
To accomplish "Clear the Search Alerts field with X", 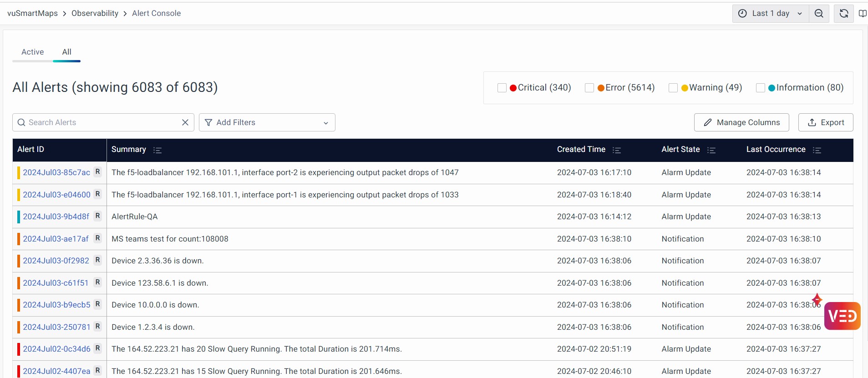I will point(185,122).
